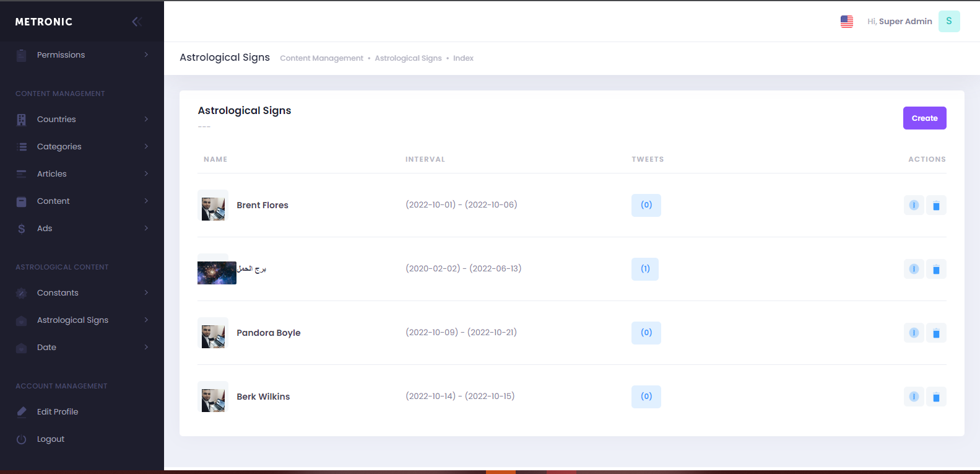Click the info icon for Brent Flores
Screen dimensions: 980x474
tap(914, 205)
